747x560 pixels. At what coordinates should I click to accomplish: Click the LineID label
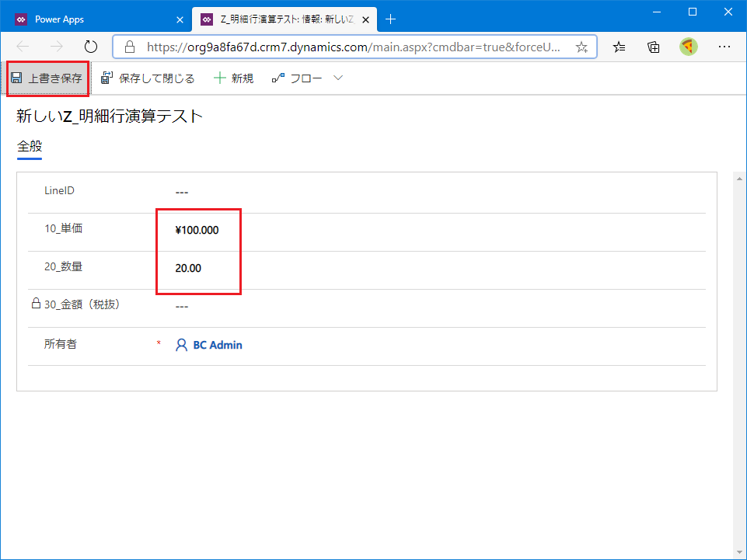[x=59, y=190]
